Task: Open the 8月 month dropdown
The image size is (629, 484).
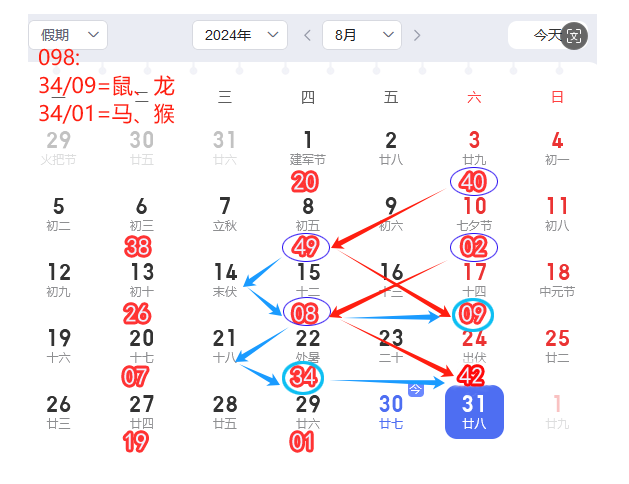Action: click(361, 36)
